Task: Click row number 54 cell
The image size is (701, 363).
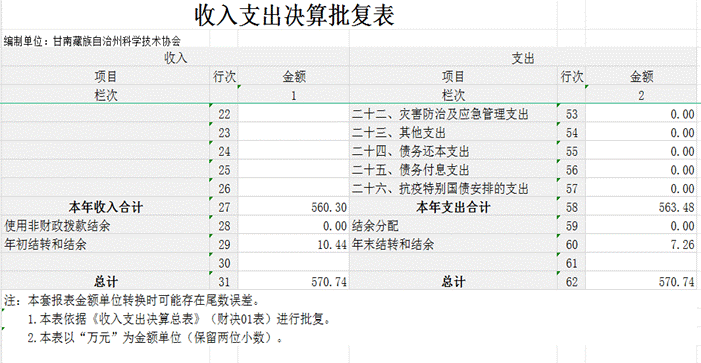Action: pyautogui.click(x=572, y=133)
